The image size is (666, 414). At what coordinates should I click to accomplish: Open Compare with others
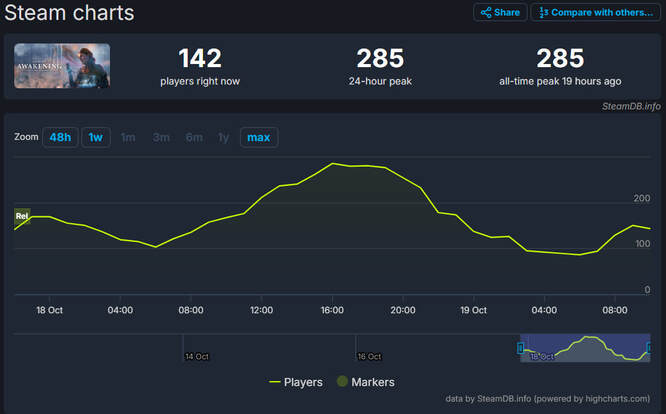pyautogui.click(x=596, y=12)
